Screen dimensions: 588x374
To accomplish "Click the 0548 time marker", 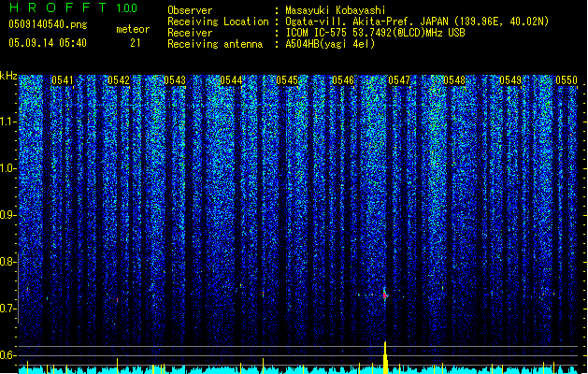I will click(x=454, y=80).
